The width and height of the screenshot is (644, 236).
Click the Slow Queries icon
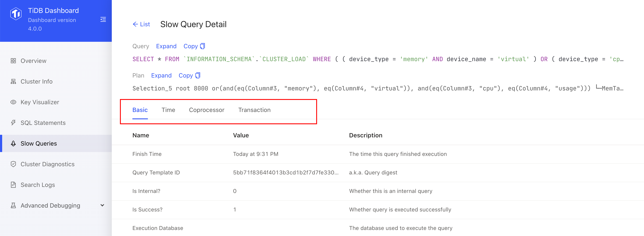(x=14, y=143)
